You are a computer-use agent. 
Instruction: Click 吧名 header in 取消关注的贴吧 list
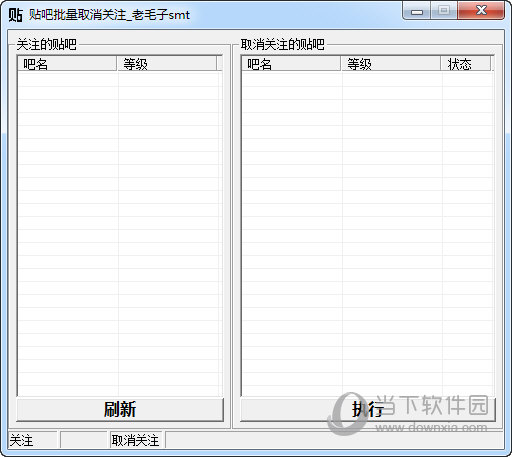pyautogui.click(x=291, y=64)
